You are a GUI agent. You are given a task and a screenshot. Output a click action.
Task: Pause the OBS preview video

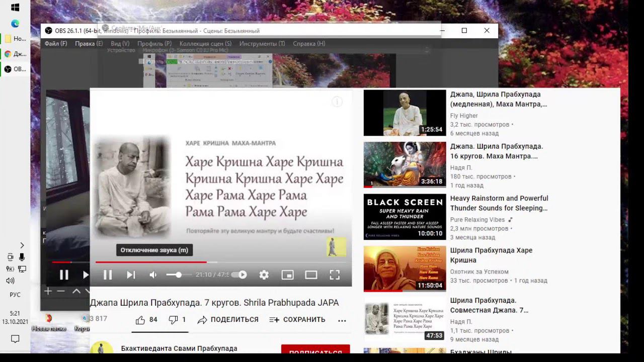click(64, 275)
